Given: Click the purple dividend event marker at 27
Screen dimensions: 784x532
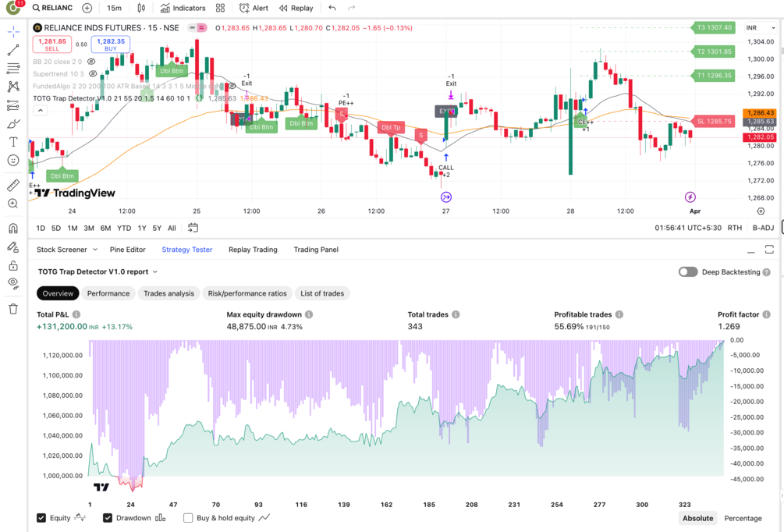Looking at the screenshot, I should [446, 197].
